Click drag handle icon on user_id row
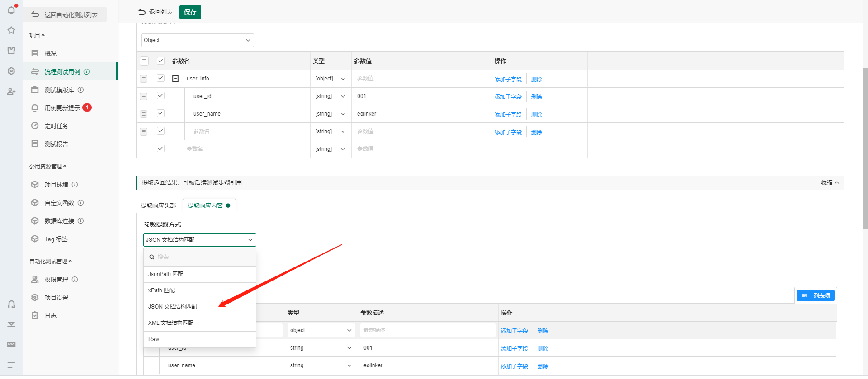This screenshot has width=868, height=379. (144, 96)
